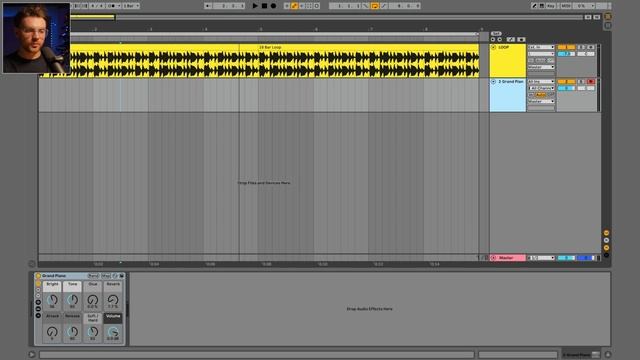Click the Glue macro knob
Image resolution: width=640 pixels, height=360 pixels.
point(93,300)
